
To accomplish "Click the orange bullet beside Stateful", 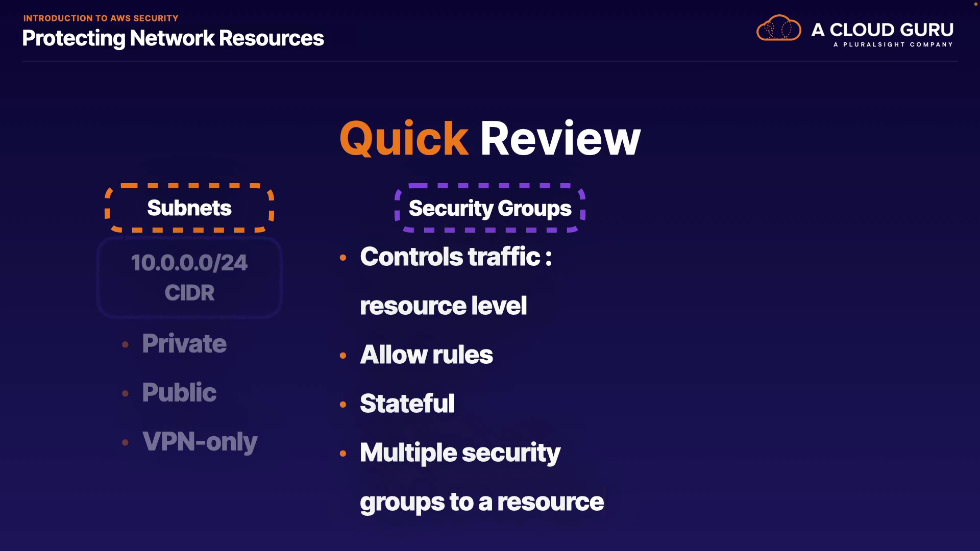I will (343, 405).
